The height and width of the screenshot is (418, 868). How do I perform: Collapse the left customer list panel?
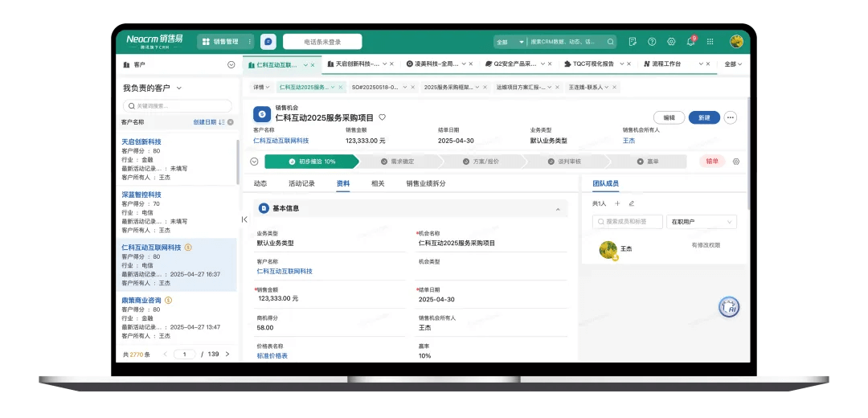(x=244, y=219)
